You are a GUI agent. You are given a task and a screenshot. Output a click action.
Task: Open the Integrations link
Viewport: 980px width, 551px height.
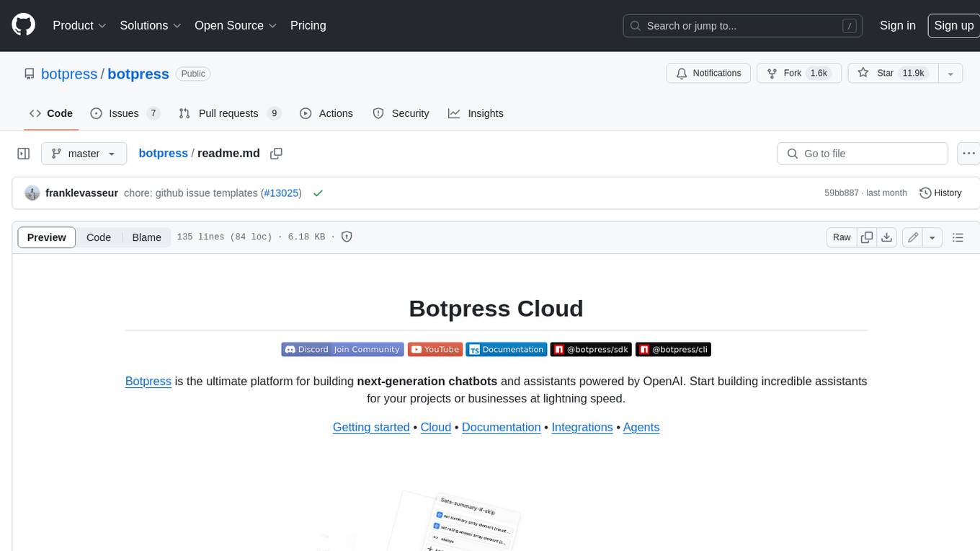[x=582, y=427]
